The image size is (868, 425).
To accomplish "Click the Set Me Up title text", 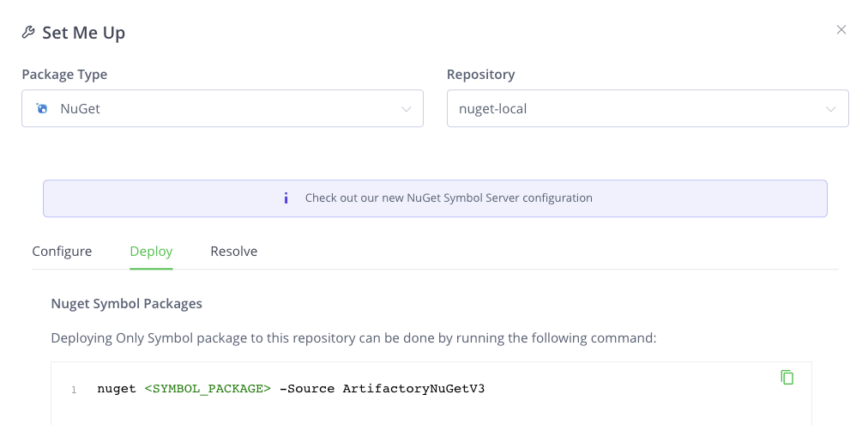I will (83, 33).
